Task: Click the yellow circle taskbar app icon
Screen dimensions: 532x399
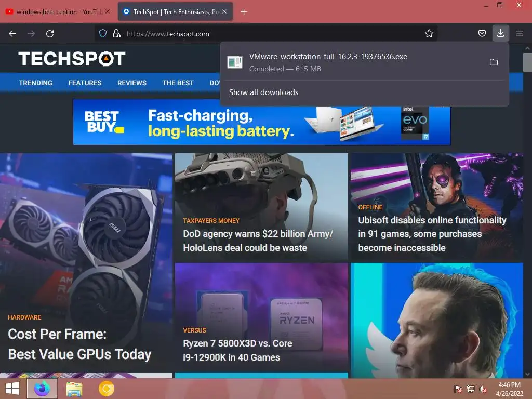Action: (x=106, y=389)
